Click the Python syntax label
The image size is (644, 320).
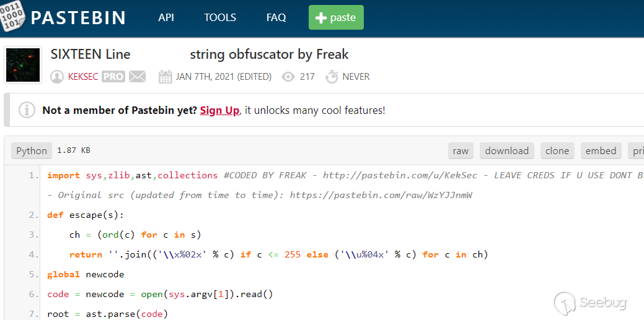tap(32, 150)
